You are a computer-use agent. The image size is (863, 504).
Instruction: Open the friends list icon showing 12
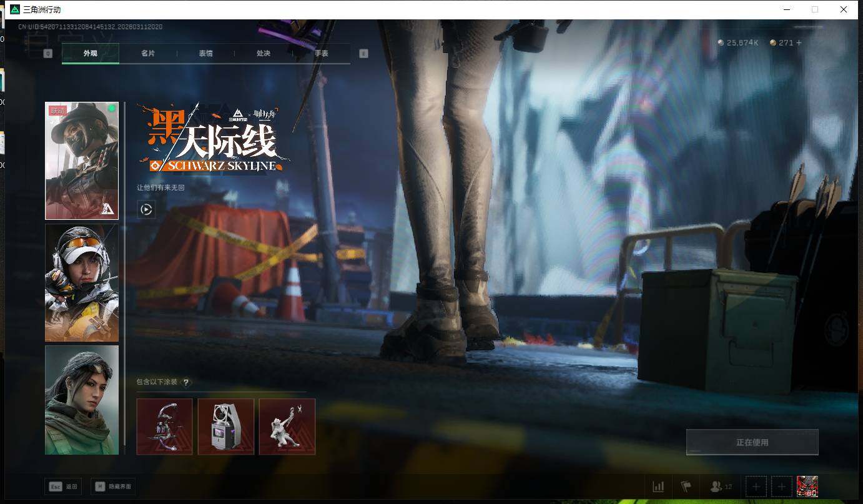[x=721, y=487]
